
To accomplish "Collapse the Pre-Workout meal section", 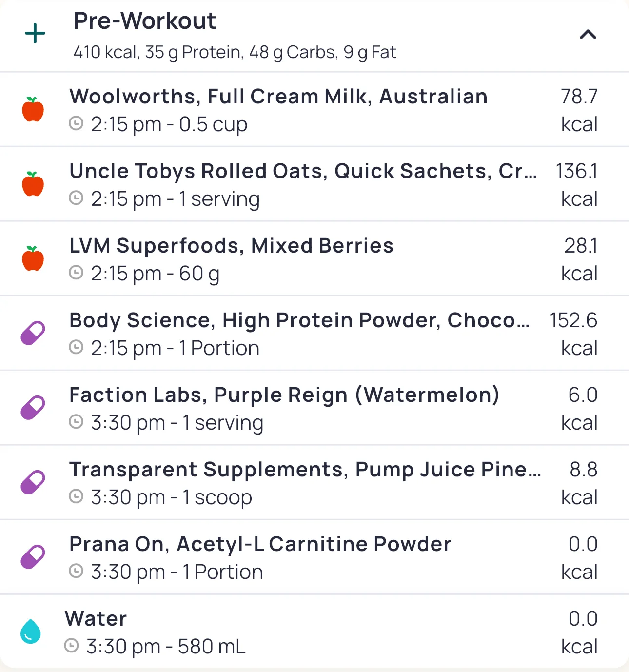I will click(x=588, y=34).
